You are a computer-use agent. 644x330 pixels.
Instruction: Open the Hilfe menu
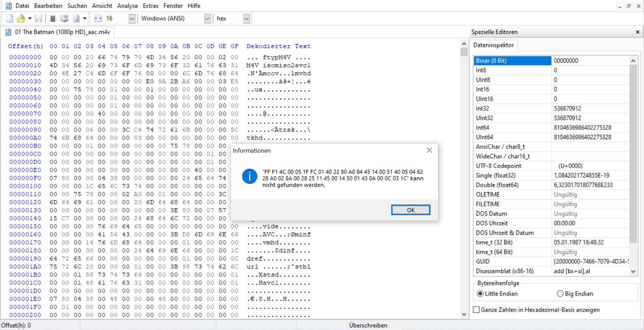[x=194, y=6]
